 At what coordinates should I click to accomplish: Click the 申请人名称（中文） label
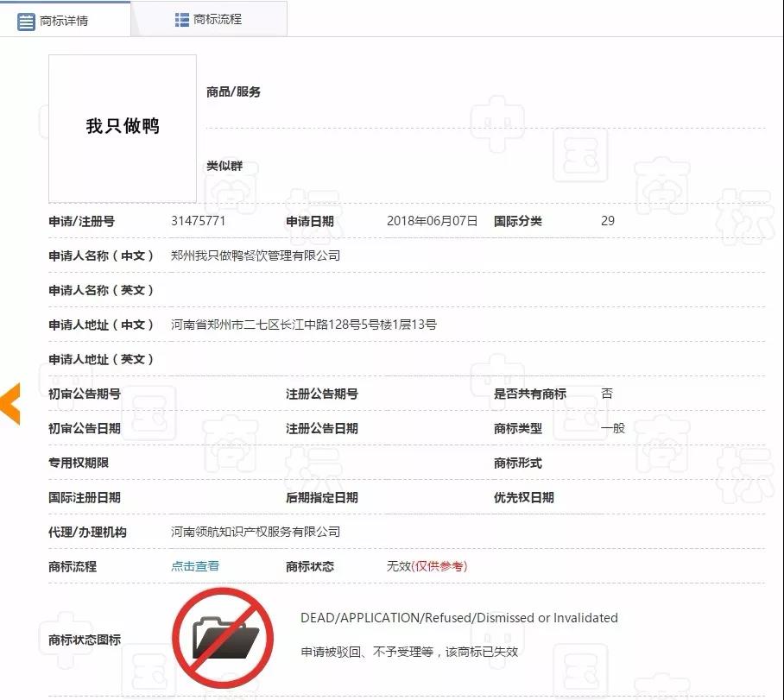point(101,256)
